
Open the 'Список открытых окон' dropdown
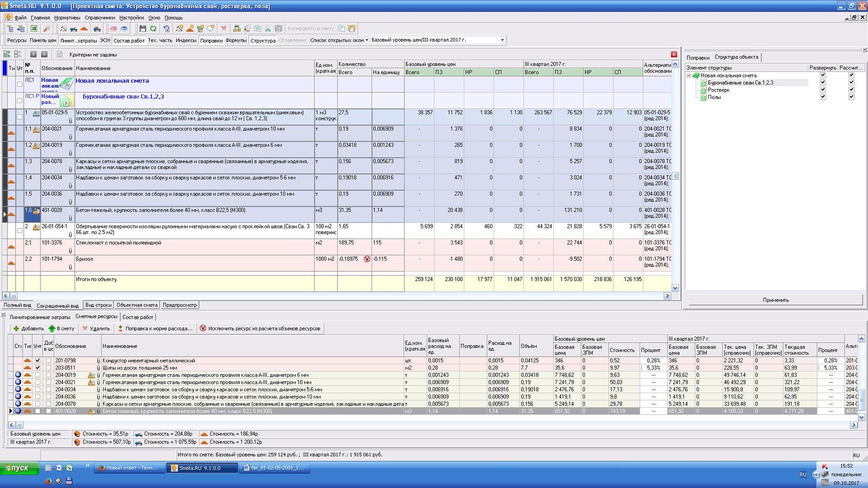pyautogui.click(x=339, y=40)
